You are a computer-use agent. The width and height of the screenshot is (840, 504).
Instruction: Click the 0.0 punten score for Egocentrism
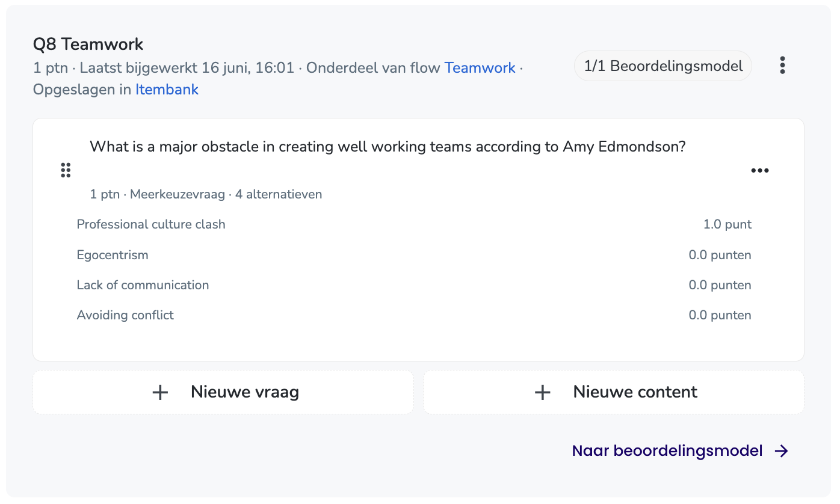click(720, 255)
